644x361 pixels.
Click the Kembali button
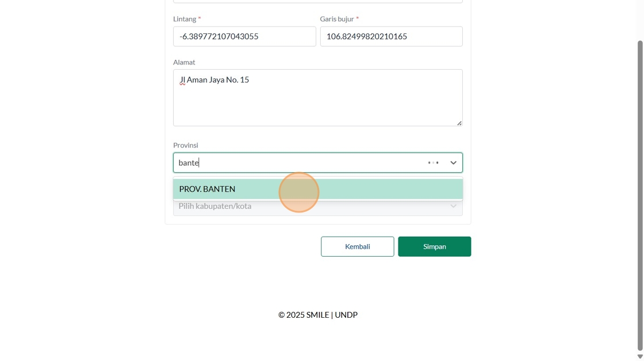point(357,246)
